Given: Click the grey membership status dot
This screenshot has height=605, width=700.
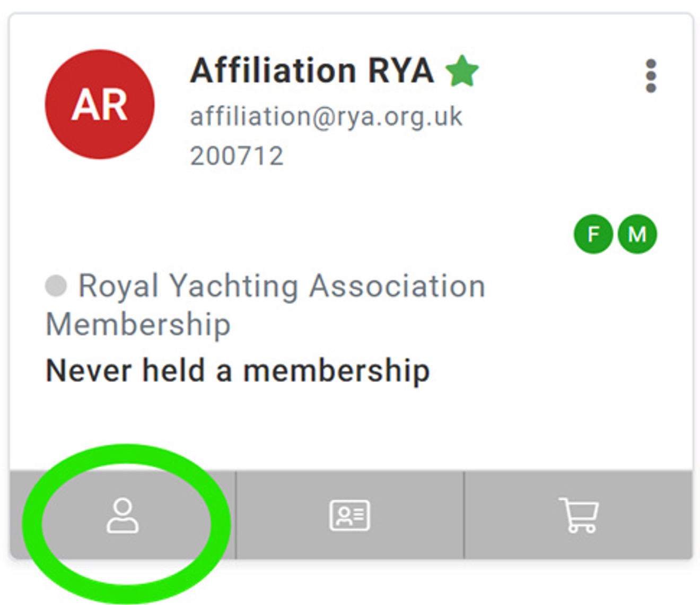Looking at the screenshot, I should [x=56, y=286].
